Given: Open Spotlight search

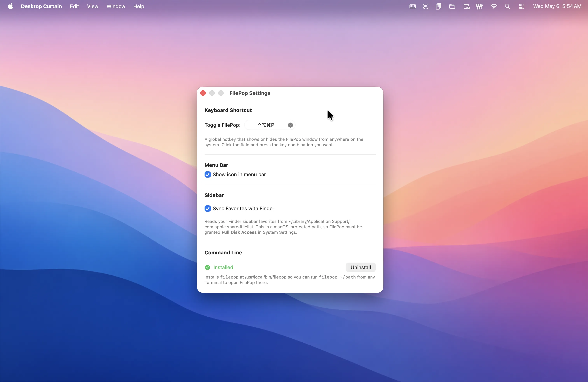Looking at the screenshot, I should [x=507, y=7].
